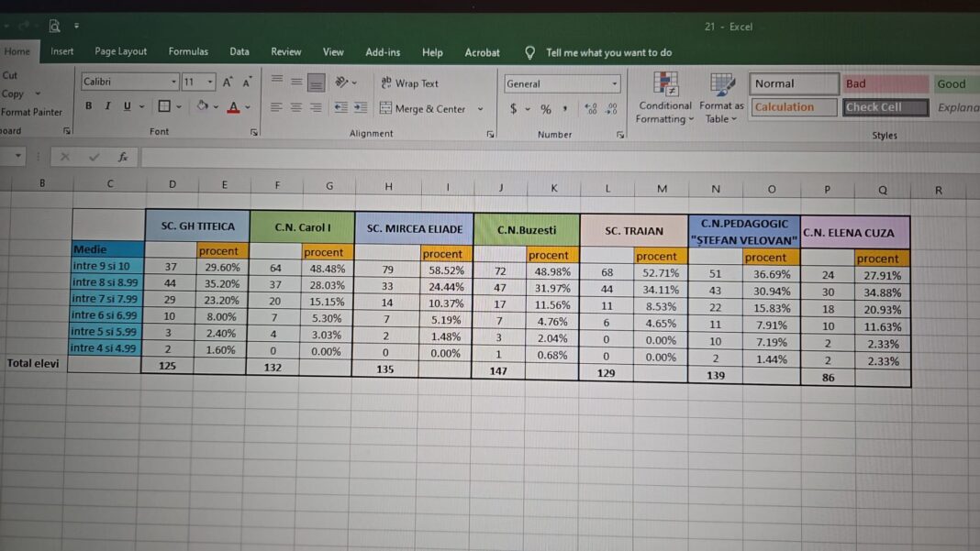Switch to the Page Layout tab

pos(121,52)
